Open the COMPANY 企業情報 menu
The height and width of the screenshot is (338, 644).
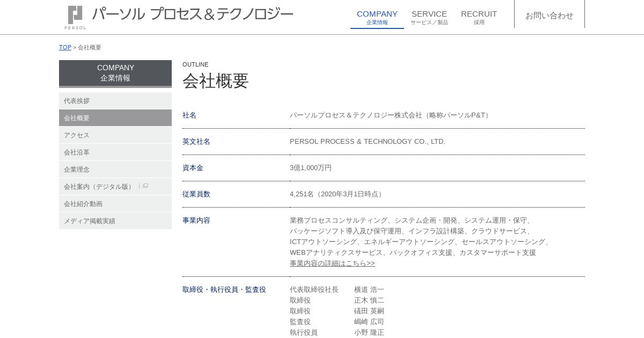[x=377, y=17]
